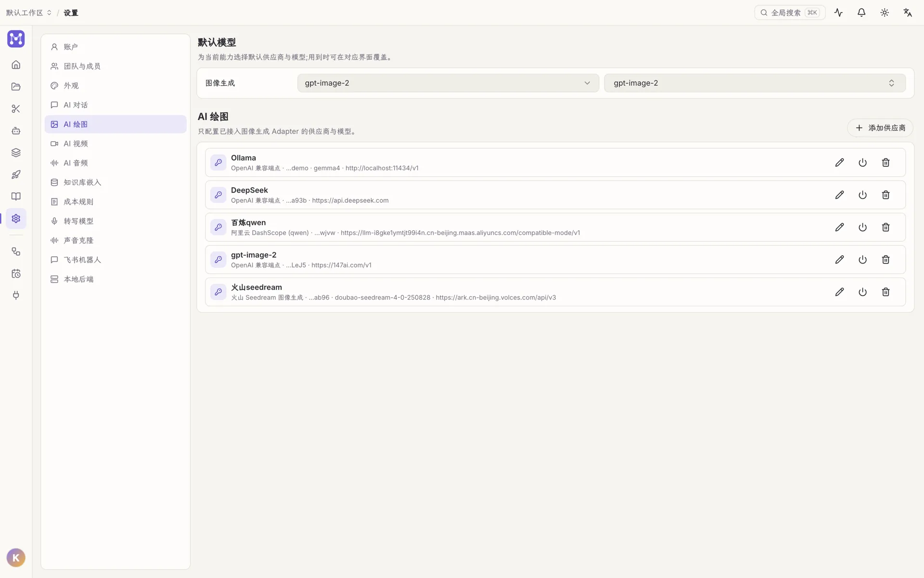The image size is (924, 578).
Task: Edit the Ollama provider
Action: tap(839, 163)
